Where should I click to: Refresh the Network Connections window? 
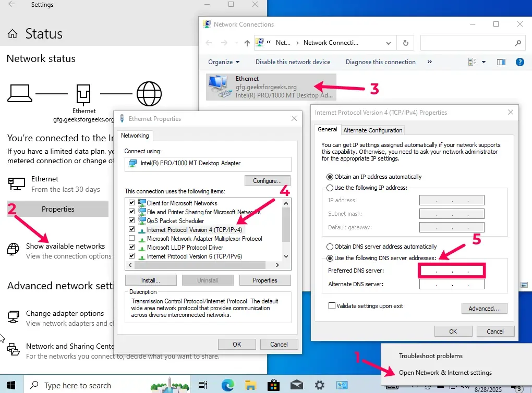point(405,43)
